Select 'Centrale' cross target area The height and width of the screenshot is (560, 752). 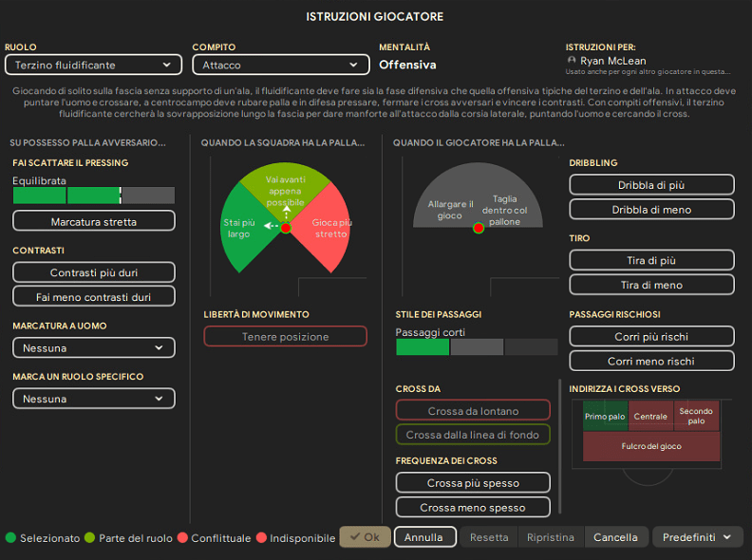coord(650,416)
